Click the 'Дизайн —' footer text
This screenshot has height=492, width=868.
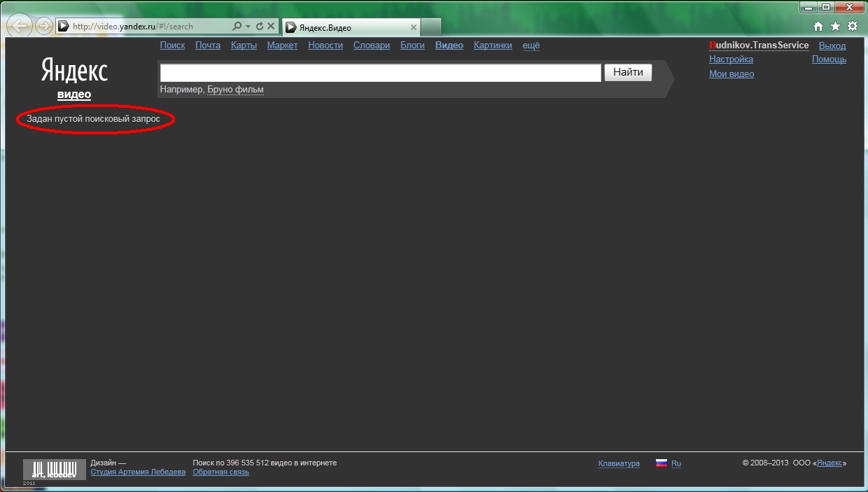(108, 463)
